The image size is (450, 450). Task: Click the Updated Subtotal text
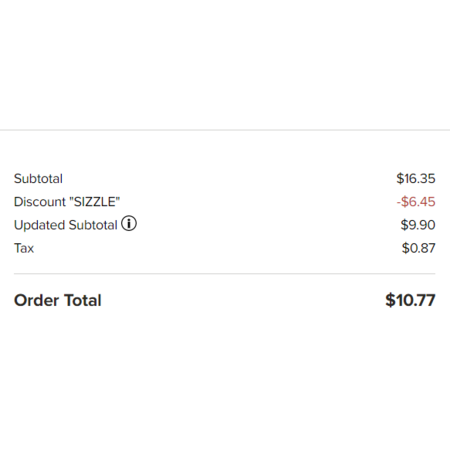[66, 225]
